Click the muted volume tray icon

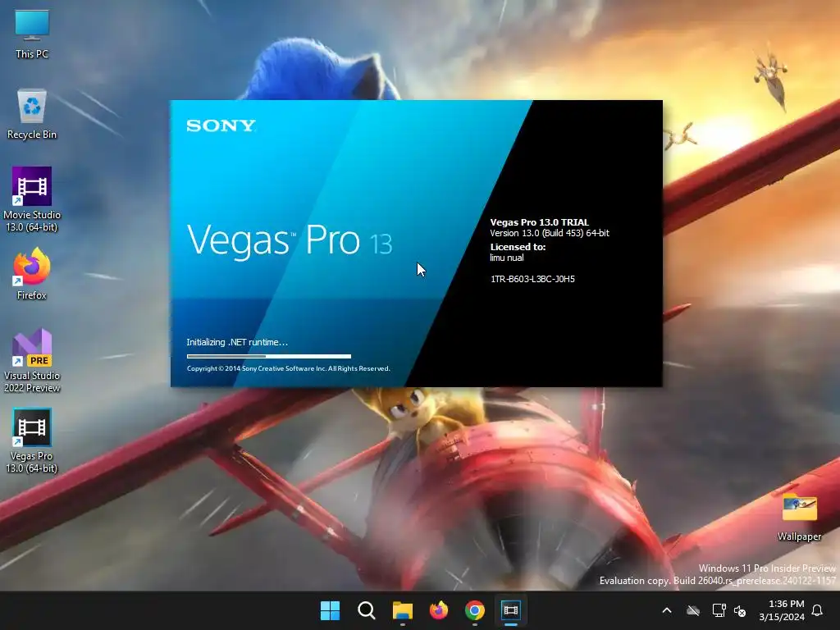pyautogui.click(x=741, y=610)
